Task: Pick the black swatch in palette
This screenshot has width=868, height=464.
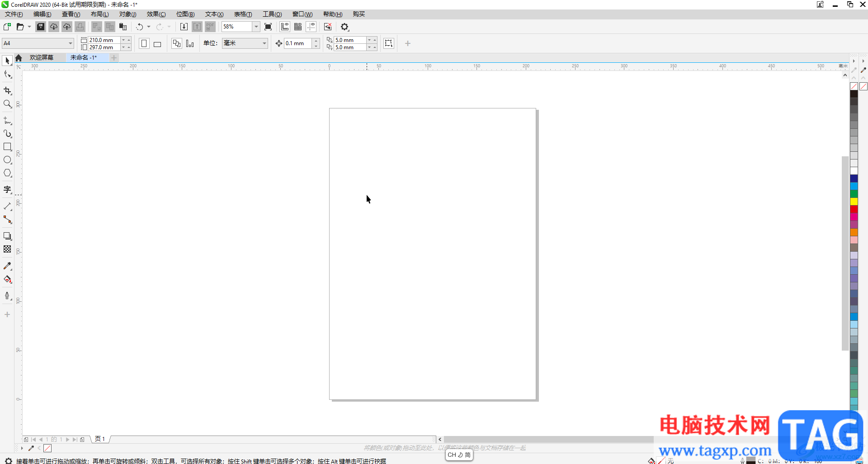Action: pos(854,94)
